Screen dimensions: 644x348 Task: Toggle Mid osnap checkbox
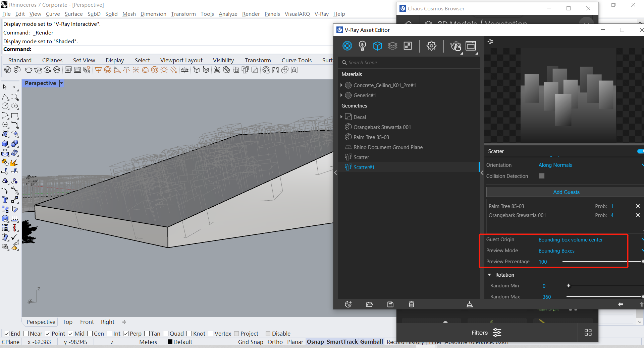tap(70, 334)
